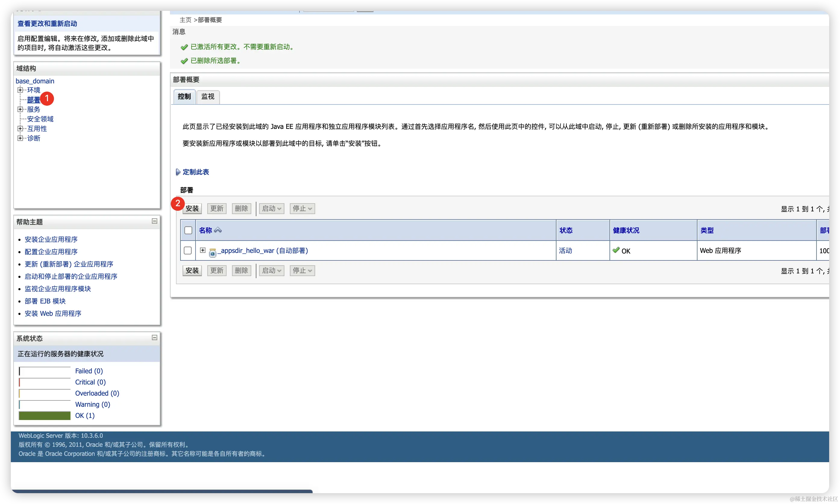This screenshot has height=504, width=840.
Task: Collapse the 系统状态 panel minimize icon
Action: pyautogui.click(x=154, y=337)
